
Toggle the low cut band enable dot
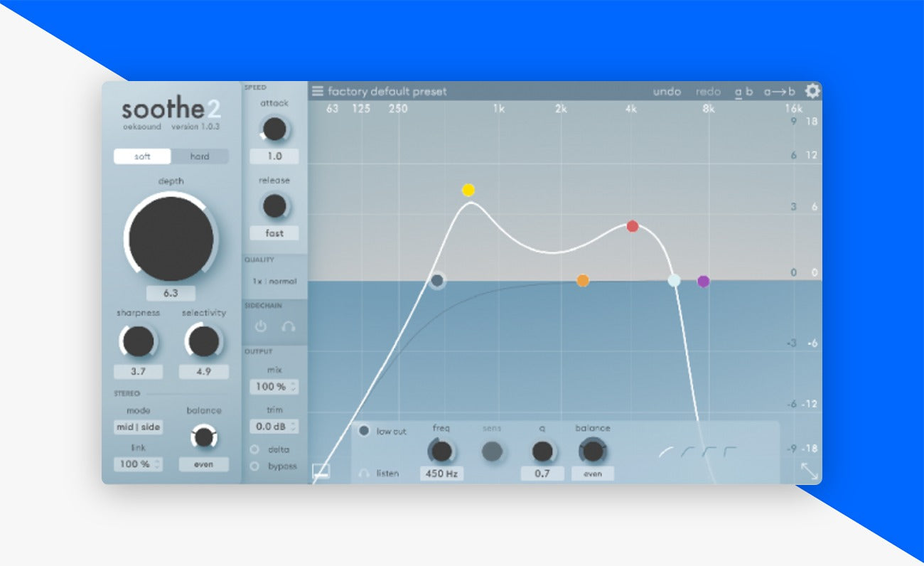364,431
